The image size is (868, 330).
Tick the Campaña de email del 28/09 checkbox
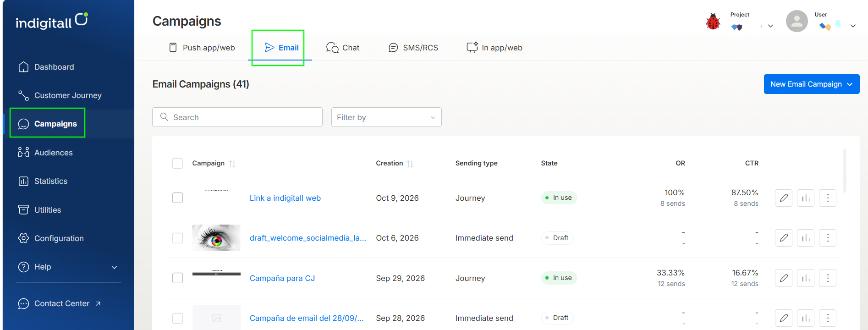(177, 318)
